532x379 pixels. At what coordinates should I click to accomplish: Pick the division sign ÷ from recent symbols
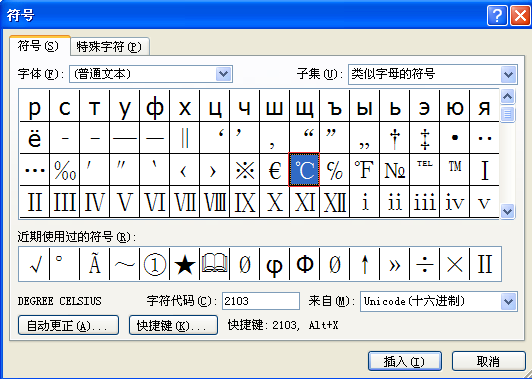click(x=424, y=264)
